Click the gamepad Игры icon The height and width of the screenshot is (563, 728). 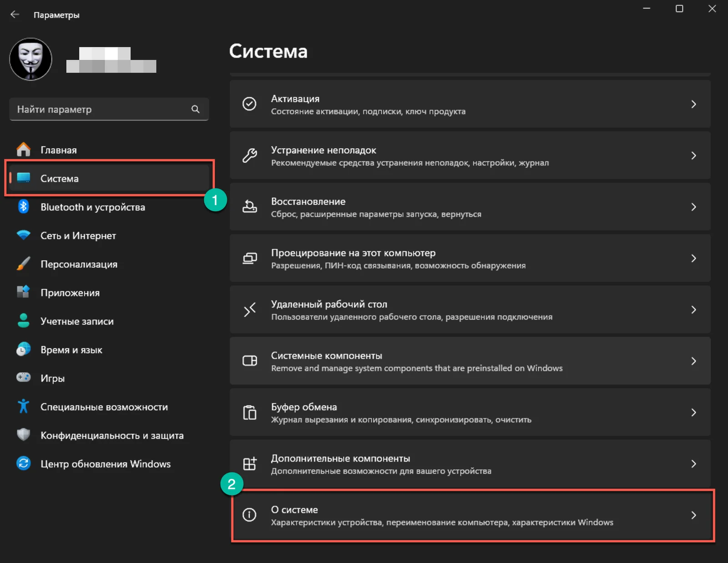point(23,377)
